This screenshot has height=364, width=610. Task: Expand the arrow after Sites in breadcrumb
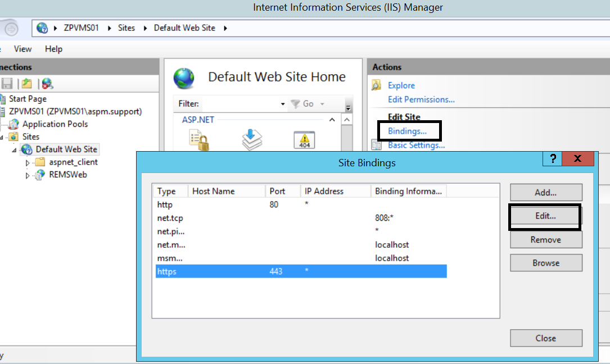coord(145,28)
